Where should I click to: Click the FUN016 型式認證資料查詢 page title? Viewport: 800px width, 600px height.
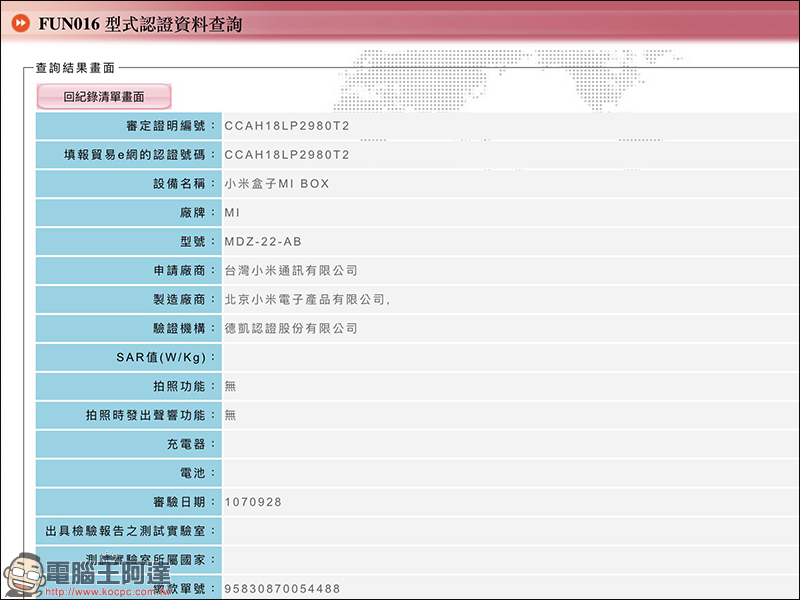139,23
